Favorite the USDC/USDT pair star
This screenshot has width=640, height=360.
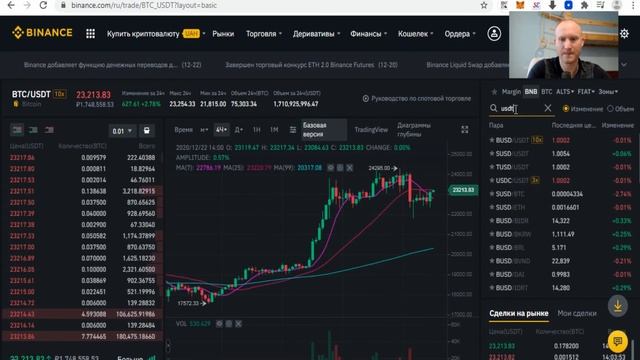492,180
